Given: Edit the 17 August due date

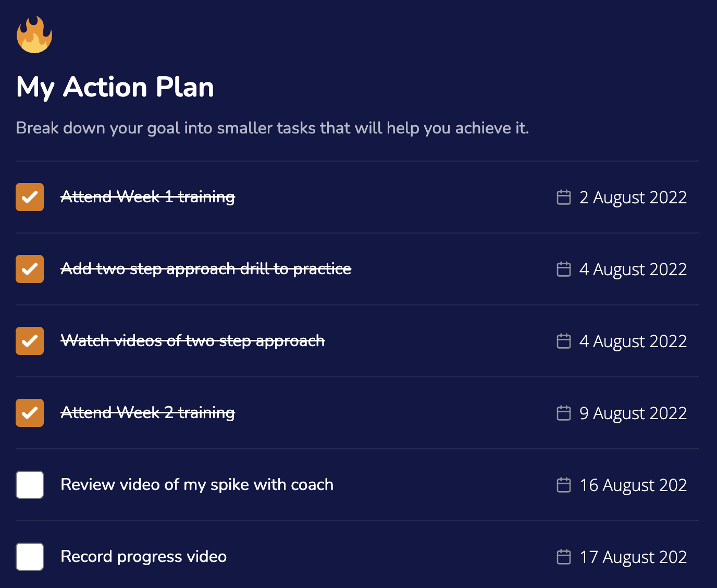Looking at the screenshot, I should (633, 557).
